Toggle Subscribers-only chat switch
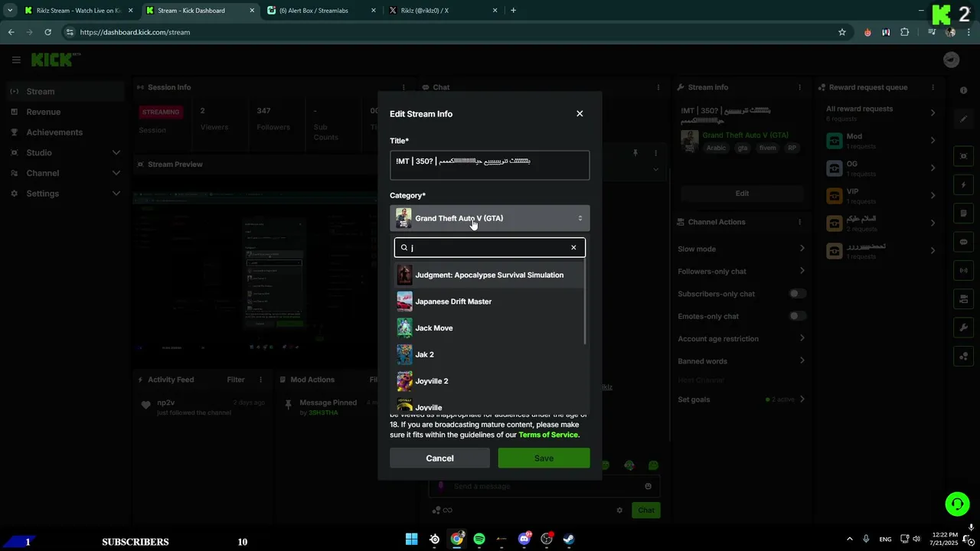 (x=798, y=294)
